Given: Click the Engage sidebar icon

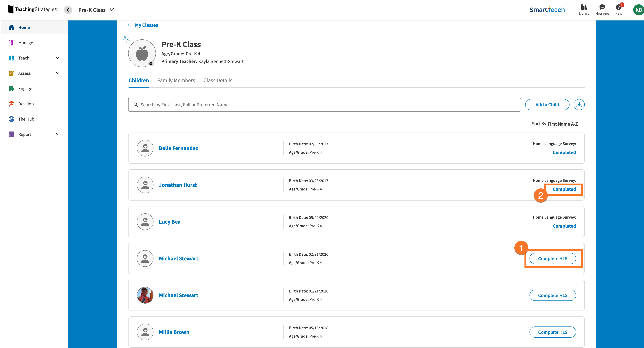Looking at the screenshot, I should 11,89.
